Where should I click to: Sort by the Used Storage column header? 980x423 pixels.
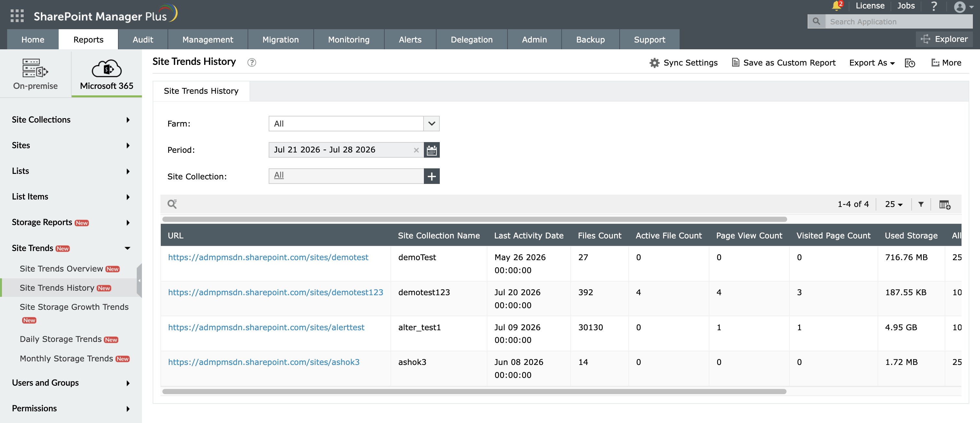point(911,236)
